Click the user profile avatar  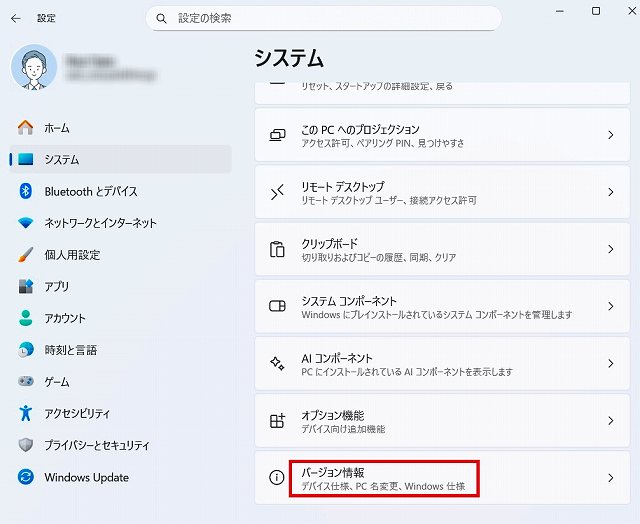pyautogui.click(x=35, y=67)
